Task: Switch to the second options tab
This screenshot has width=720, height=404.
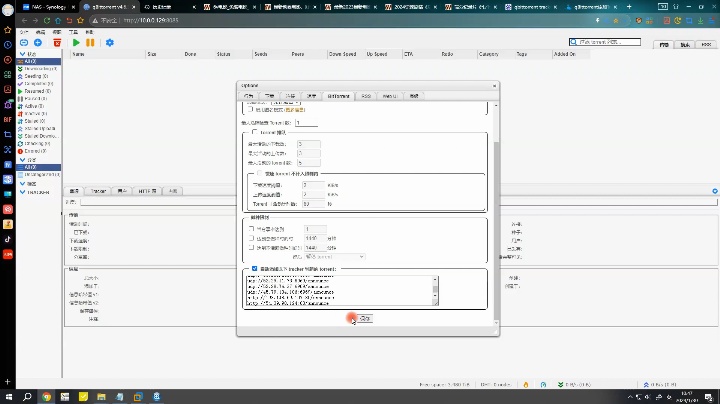Action: tap(270, 96)
